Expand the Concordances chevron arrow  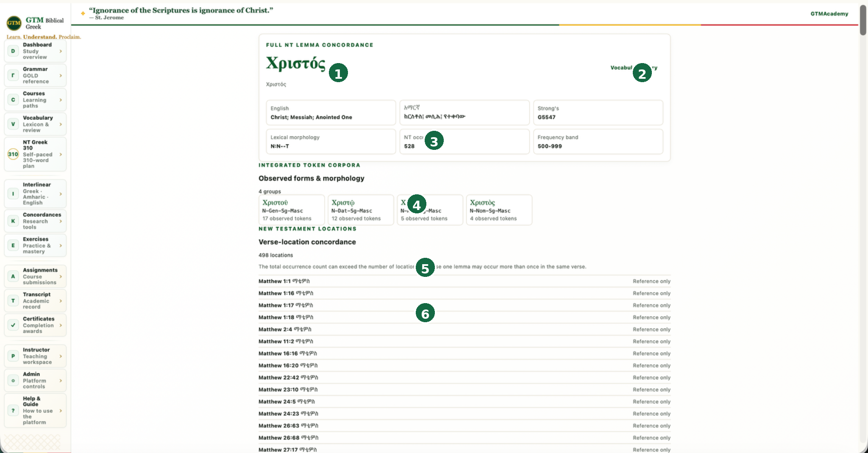61,221
